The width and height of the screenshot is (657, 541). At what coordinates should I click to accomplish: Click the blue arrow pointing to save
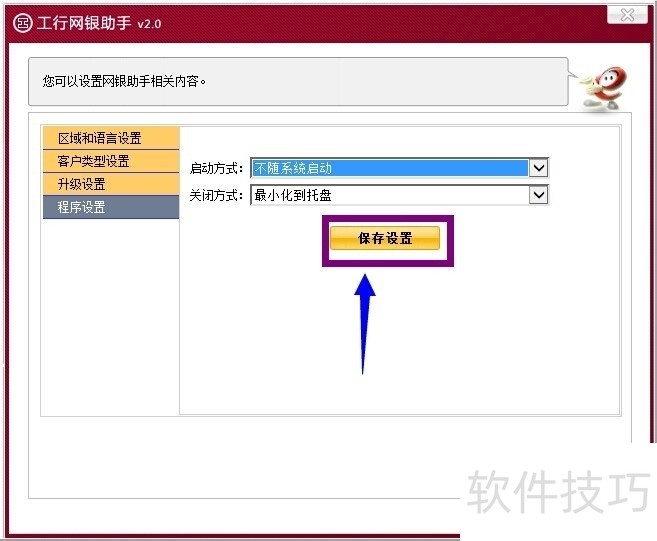(x=365, y=320)
